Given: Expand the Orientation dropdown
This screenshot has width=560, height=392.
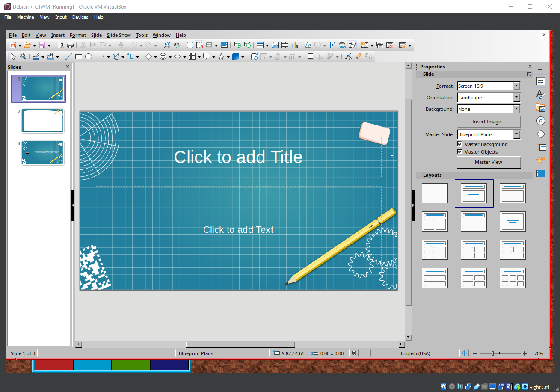Looking at the screenshot, I should pos(517,98).
